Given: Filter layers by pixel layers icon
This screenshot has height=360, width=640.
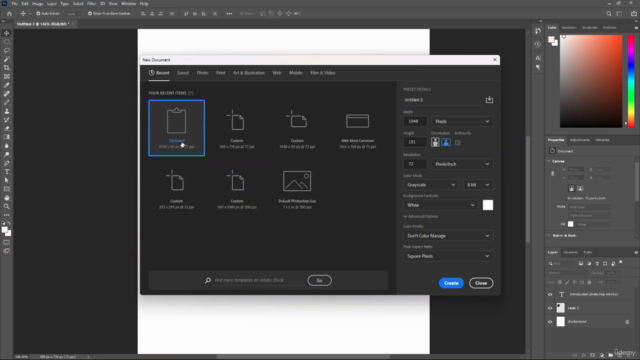Looking at the screenshot, I should tap(581, 264).
